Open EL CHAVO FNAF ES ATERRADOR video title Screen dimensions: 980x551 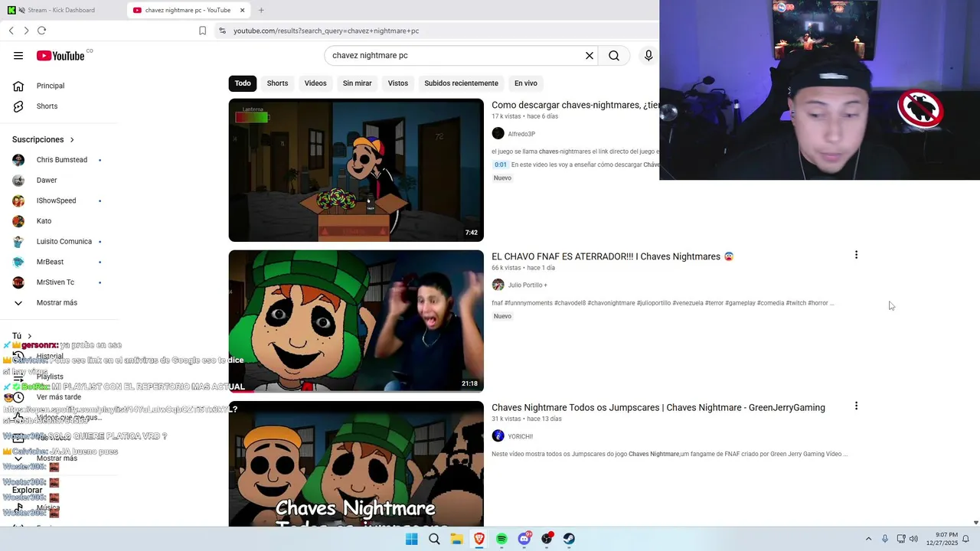[x=612, y=256]
